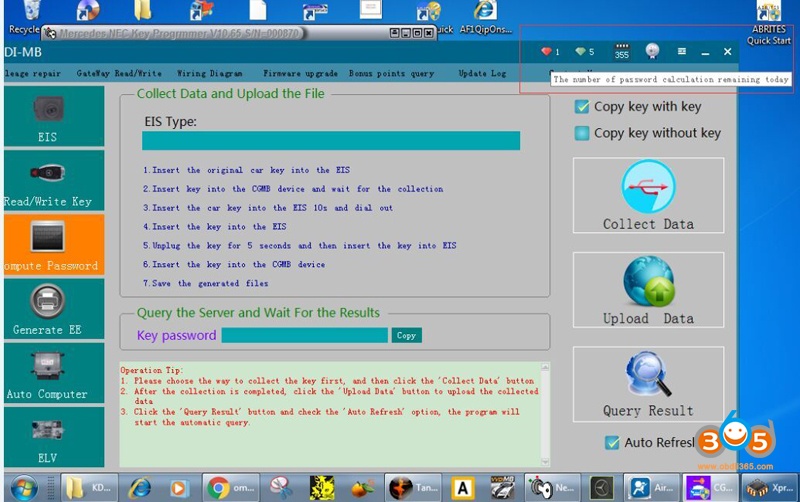
Task: Switch to the Chrome window in taskbar
Action: 231,488
